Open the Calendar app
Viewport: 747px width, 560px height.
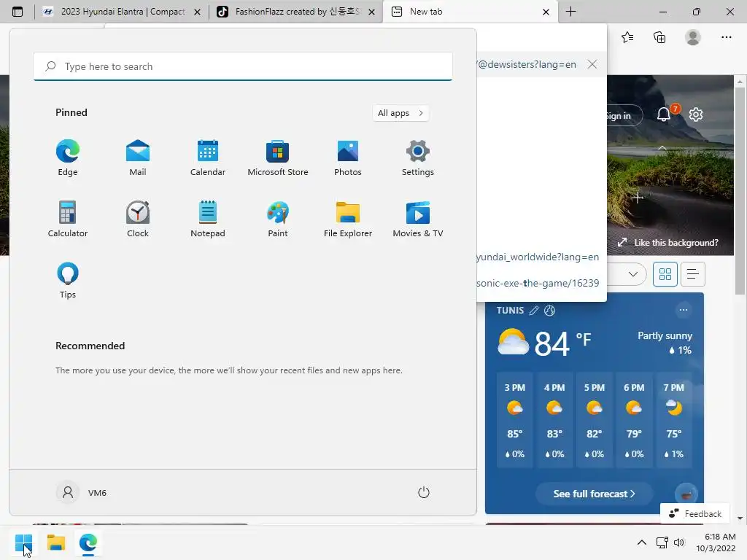tap(208, 157)
